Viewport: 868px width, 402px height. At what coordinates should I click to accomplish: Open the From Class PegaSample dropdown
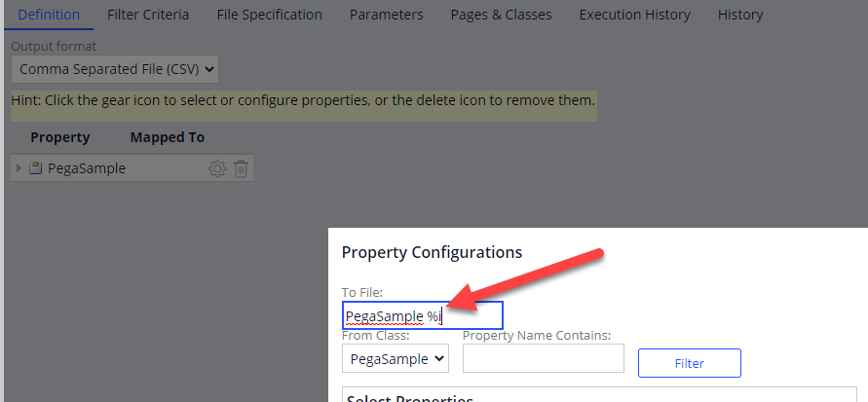click(x=396, y=359)
